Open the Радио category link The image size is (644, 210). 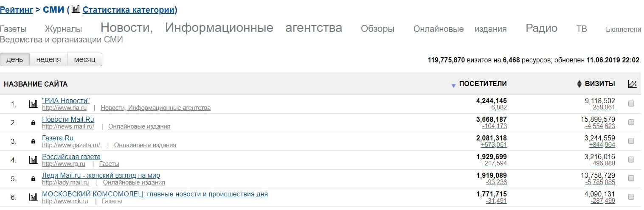coord(541,28)
